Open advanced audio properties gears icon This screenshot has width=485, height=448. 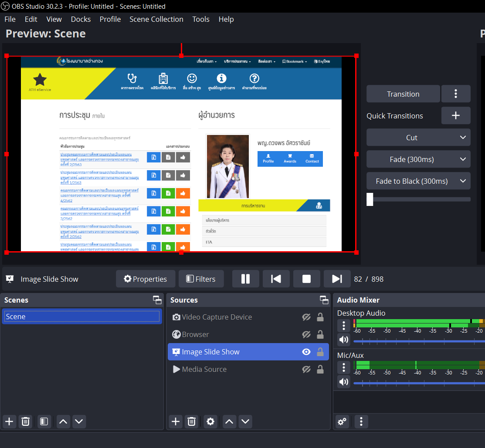point(343,422)
